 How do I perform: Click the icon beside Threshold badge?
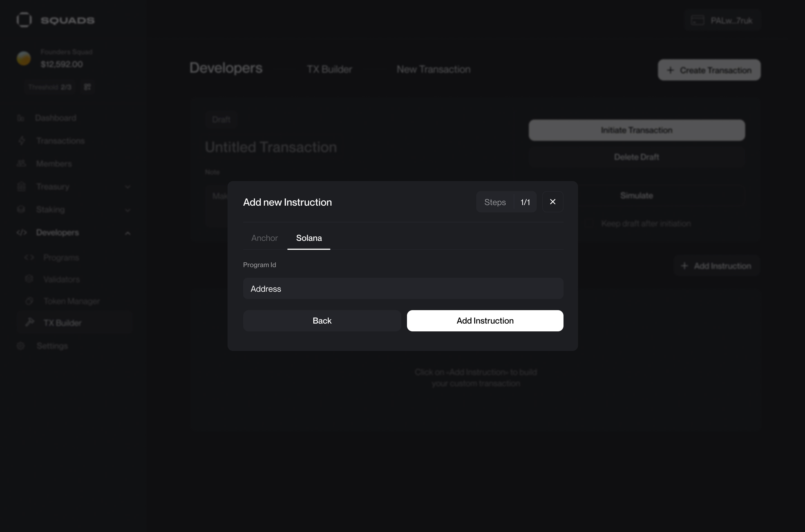pos(87,87)
